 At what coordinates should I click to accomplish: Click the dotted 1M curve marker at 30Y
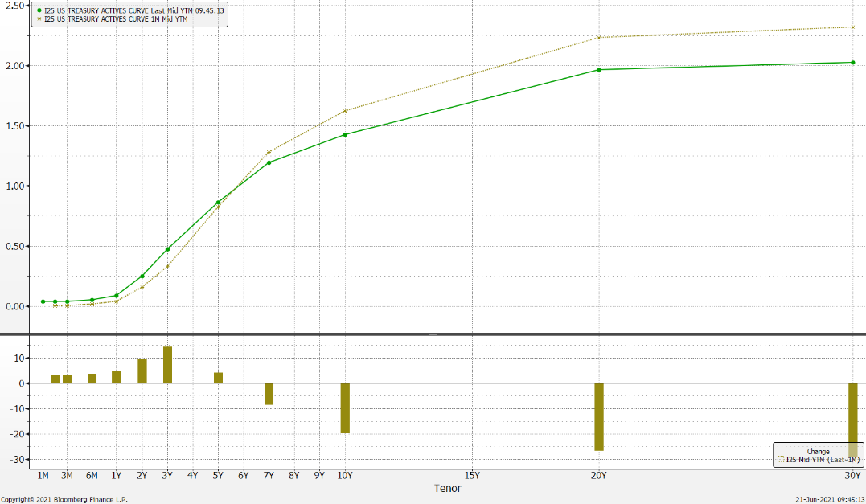852,27
